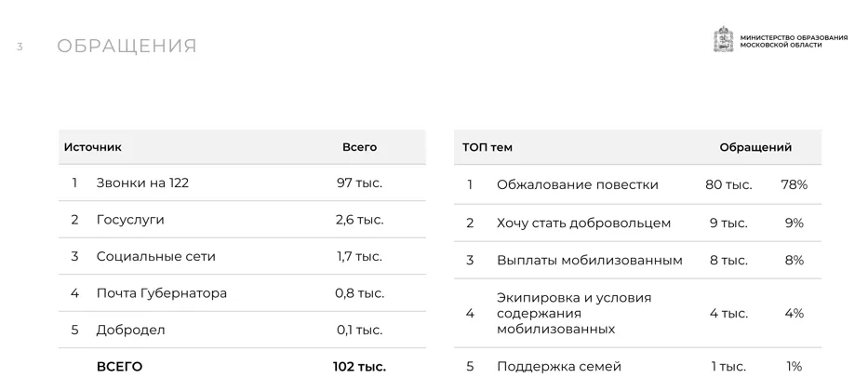The image size is (868, 392).
Task: Click the Обращений column header
Action: click(755, 147)
